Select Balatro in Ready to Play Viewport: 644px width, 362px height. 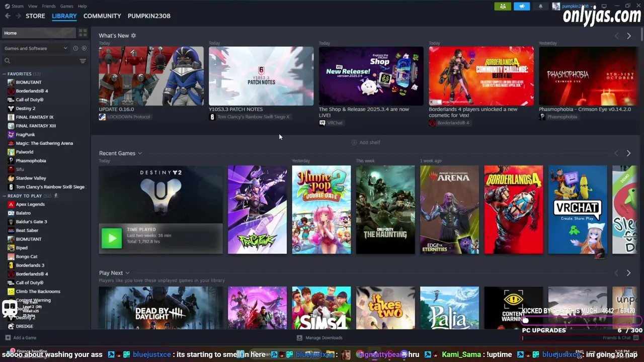coord(23,213)
